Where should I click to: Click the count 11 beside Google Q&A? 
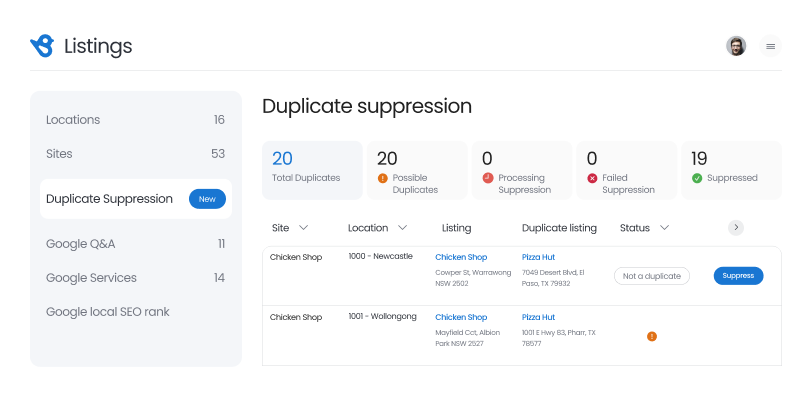point(222,244)
